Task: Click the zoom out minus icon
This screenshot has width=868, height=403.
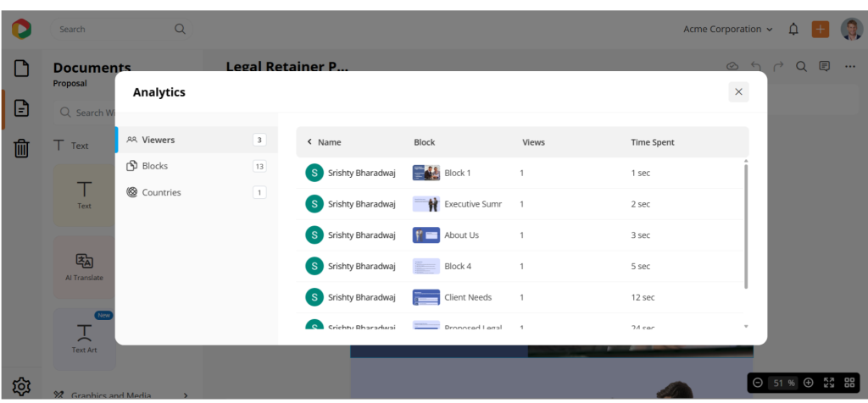Action: click(x=758, y=383)
